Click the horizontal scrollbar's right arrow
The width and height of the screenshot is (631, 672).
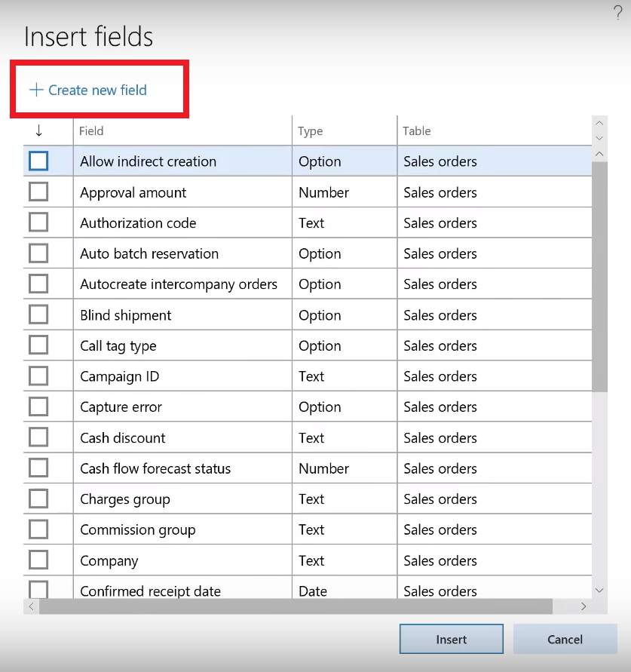point(584,606)
